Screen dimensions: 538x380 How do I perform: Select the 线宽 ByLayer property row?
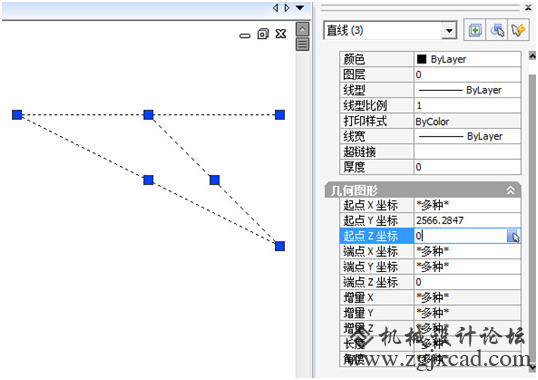point(430,136)
